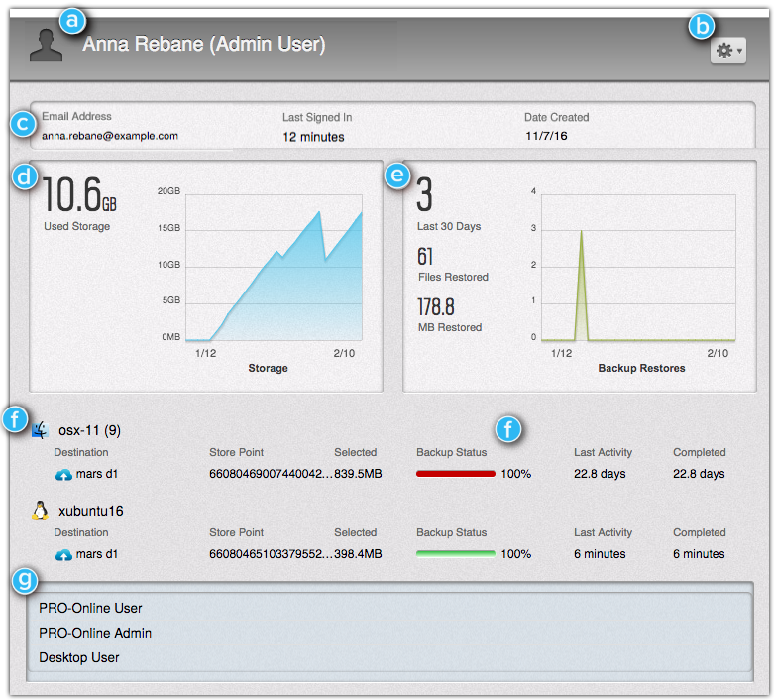Click the 11/7/16 date created value

click(546, 136)
